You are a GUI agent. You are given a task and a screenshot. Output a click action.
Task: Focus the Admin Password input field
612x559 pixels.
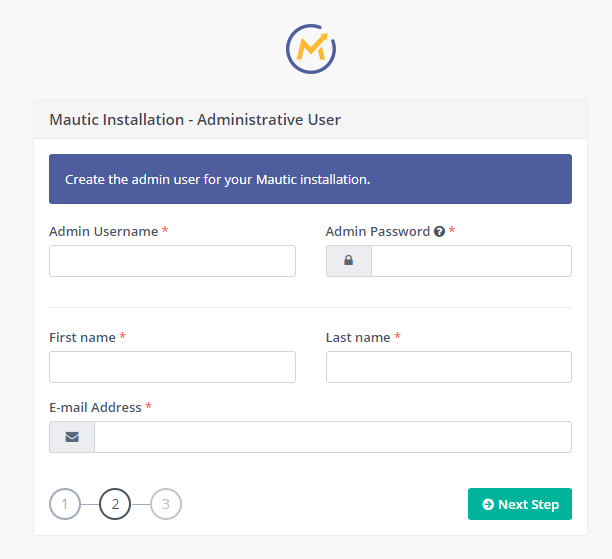(x=471, y=261)
